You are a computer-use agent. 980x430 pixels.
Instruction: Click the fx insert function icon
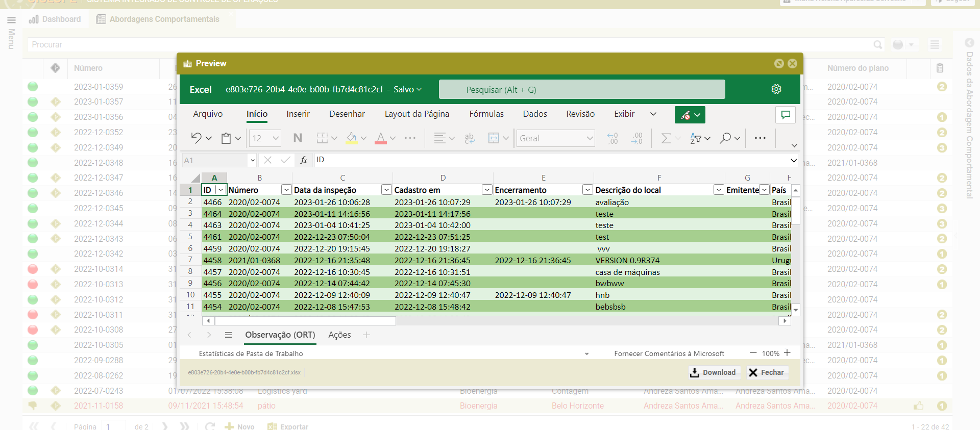(304, 160)
